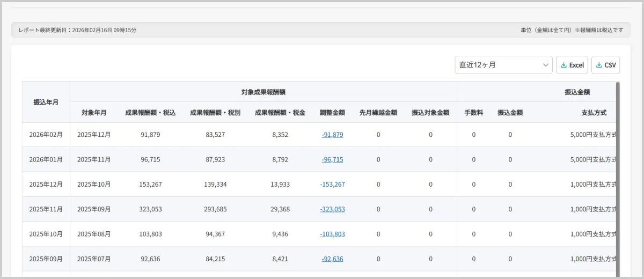Download the report as Excel
Viewport: 644px width, 279px height.
click(x=572, y=65)
